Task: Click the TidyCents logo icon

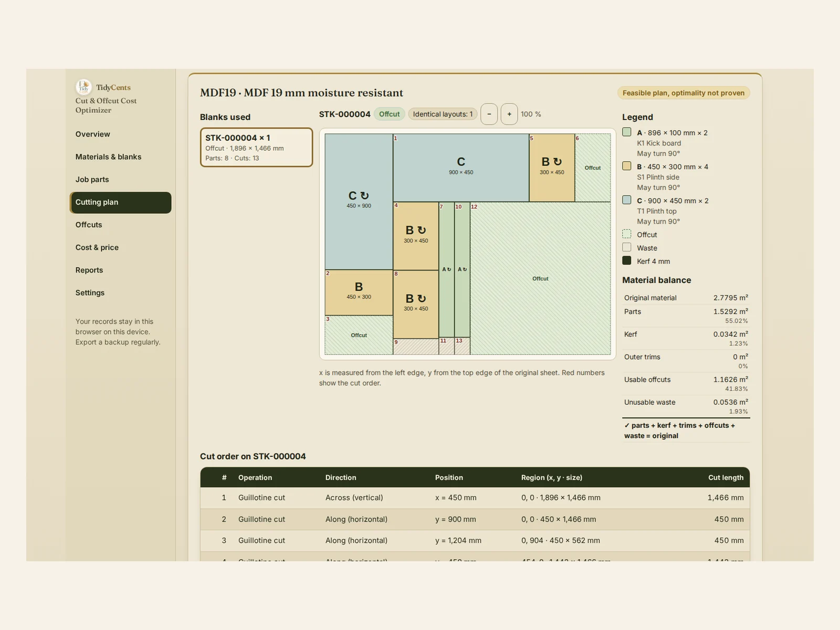Action: (83, 87)
